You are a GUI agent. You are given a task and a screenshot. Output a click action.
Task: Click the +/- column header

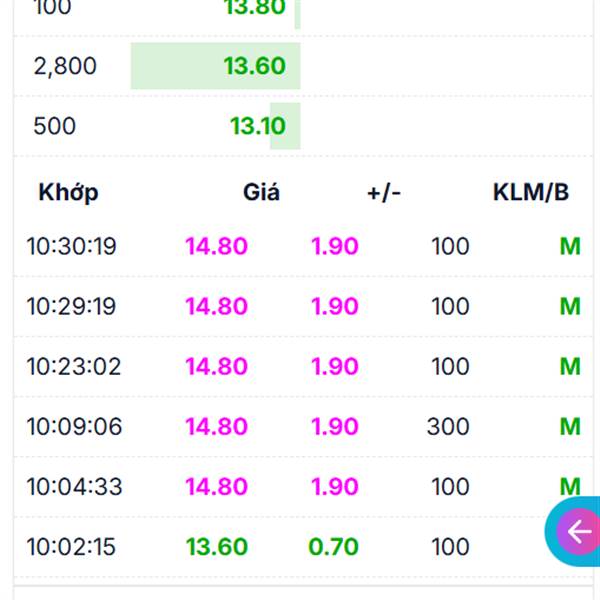[x=384, y=193]
